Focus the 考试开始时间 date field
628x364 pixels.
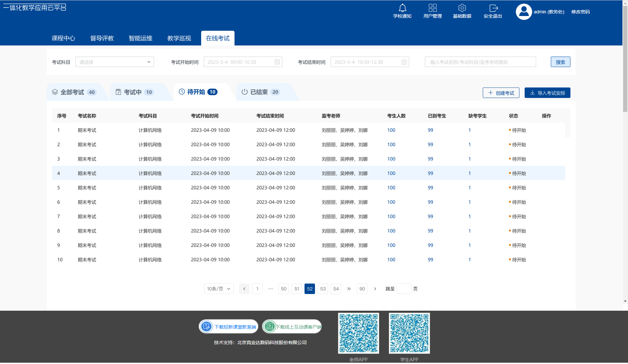tap(243, 62)
